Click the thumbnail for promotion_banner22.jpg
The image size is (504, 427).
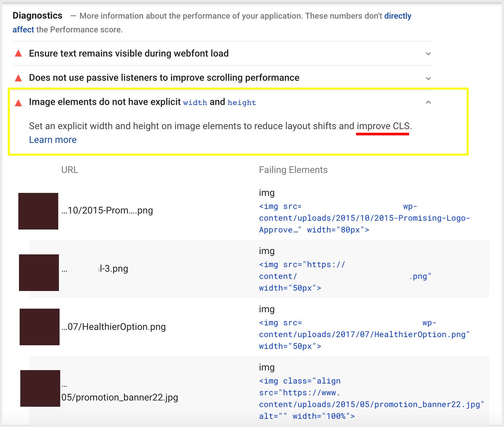pos(40,388)
